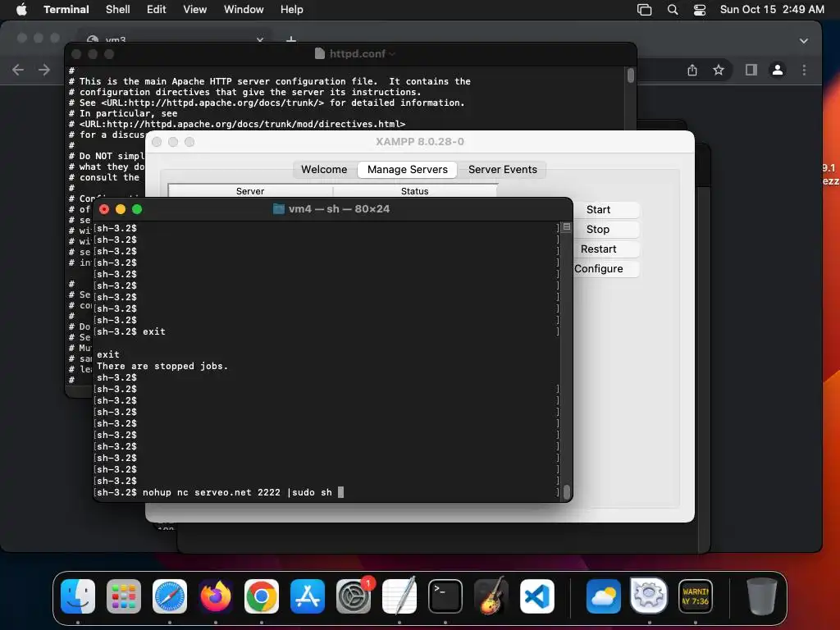Expand the browser tab search chevron
Image resolution: width=840 pixels, height=630 pixels.
(804, 41)
